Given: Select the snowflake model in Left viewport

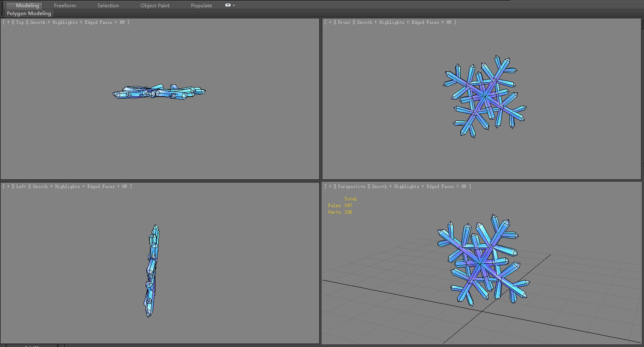Looking at the screenshot, I should point(152,271).
